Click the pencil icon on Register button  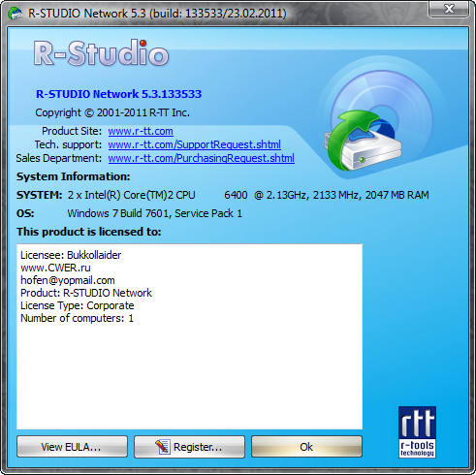tap(162, 447)
